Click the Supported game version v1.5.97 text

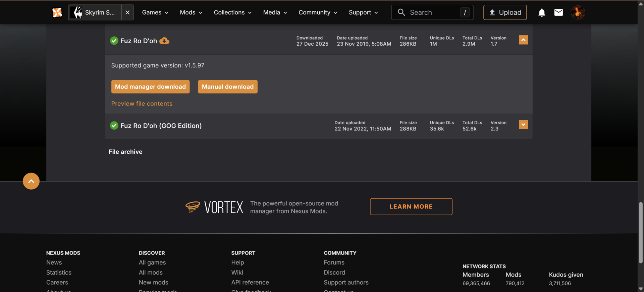pos(158,65)
